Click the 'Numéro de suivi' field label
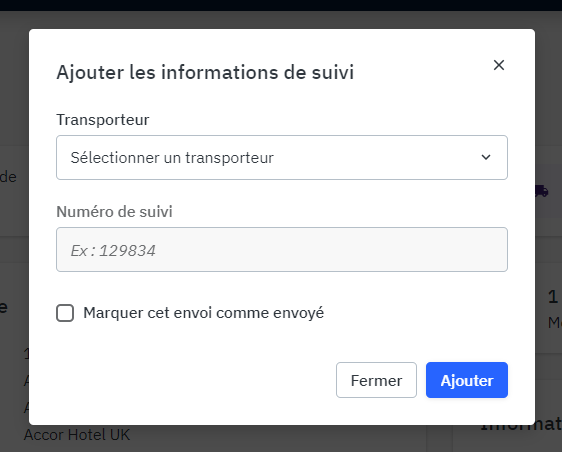The height and width of the screenshot is (452, 562). point(114,211)
